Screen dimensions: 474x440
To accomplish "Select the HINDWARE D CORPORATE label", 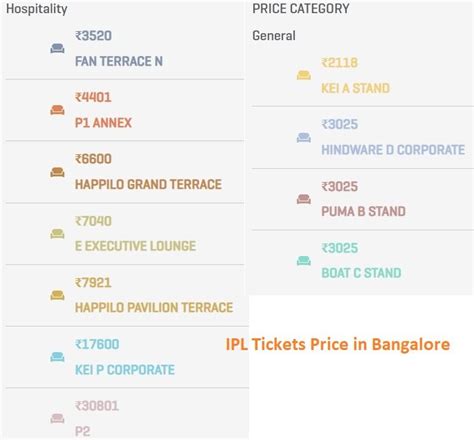I will coord(393,150).
